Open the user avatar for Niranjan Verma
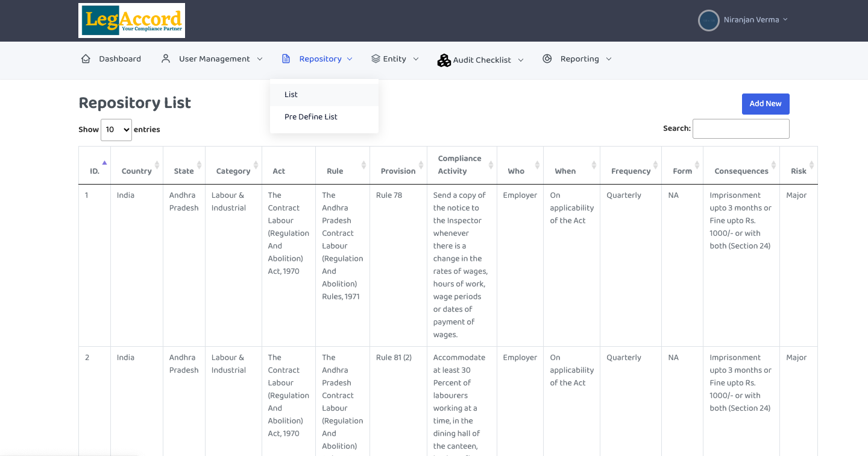Image resolution: width=868 pixels, height=456 pixels. click(708, 21)
